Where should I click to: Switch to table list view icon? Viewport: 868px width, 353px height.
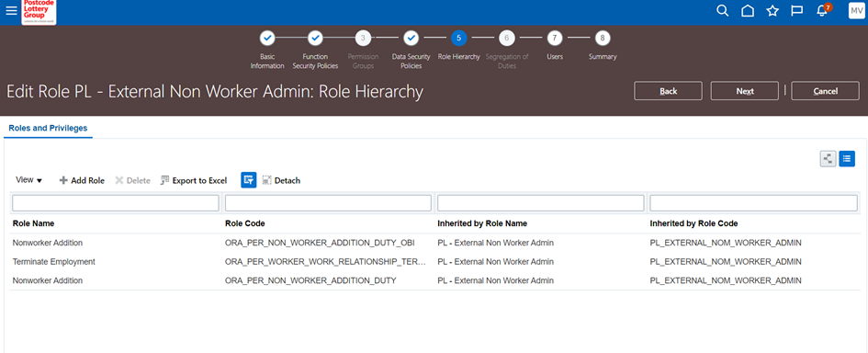tap(847, 159)
